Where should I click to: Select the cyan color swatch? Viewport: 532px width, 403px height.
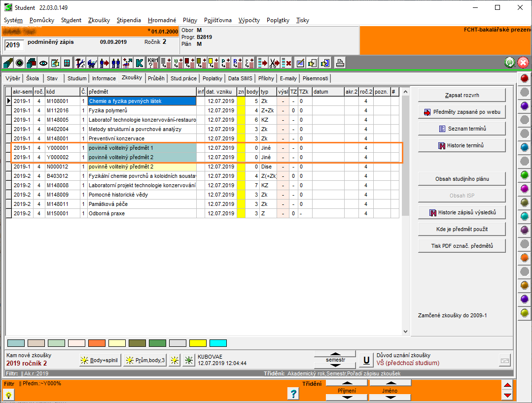218,343
